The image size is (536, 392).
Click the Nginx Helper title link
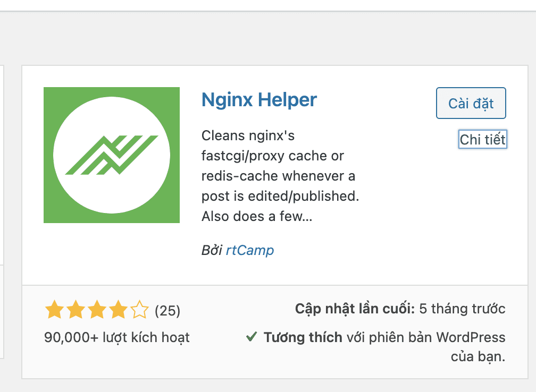(x=259, y=99)
